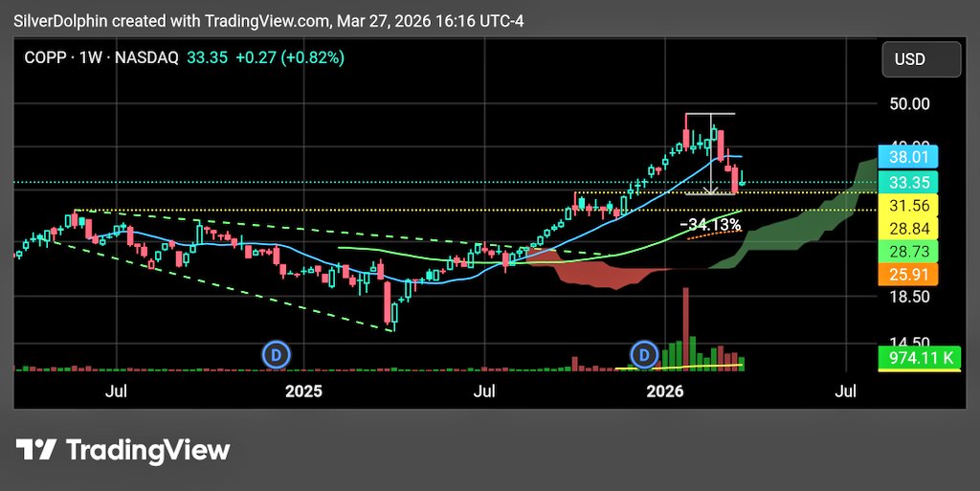Screen dimensions: 980x491
Task: Click the yellow 28.84 price label
Action: click(908, 229)
